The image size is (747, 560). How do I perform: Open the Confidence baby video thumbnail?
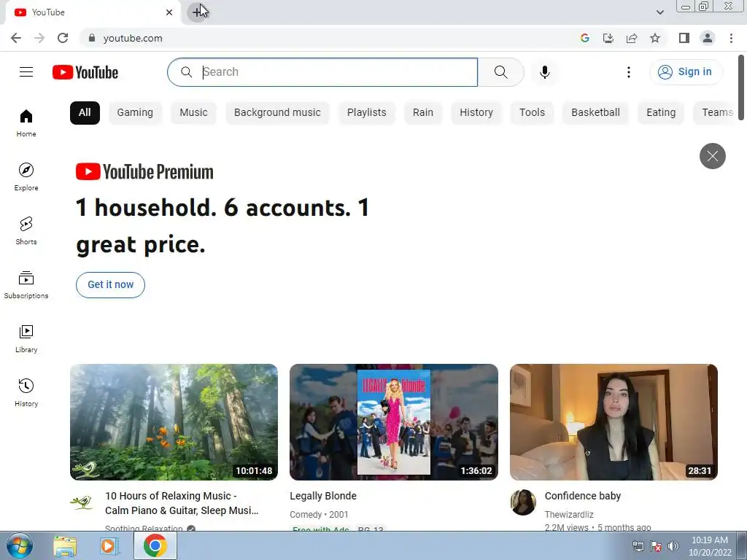tap(614, 422)
